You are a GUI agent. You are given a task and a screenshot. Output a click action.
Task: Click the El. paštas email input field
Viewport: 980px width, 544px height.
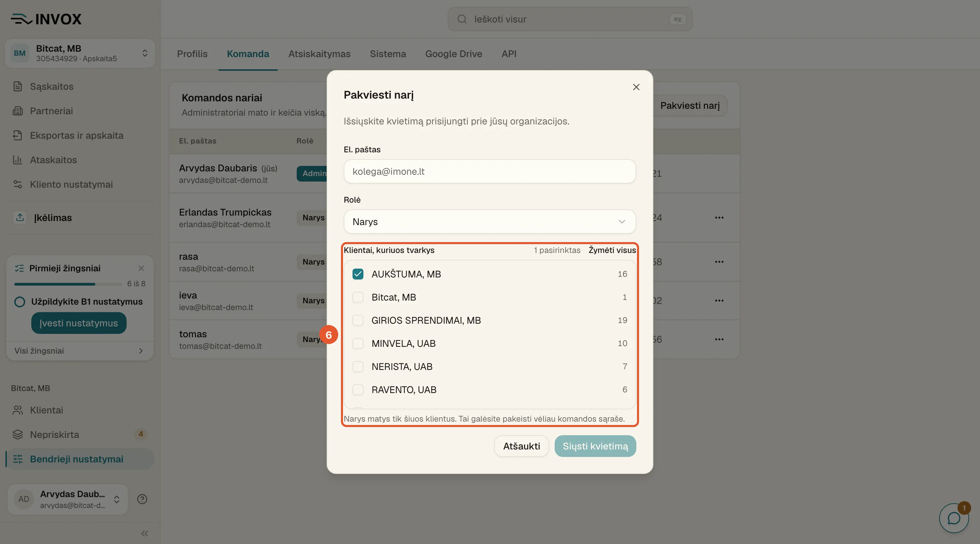(490, 171)
